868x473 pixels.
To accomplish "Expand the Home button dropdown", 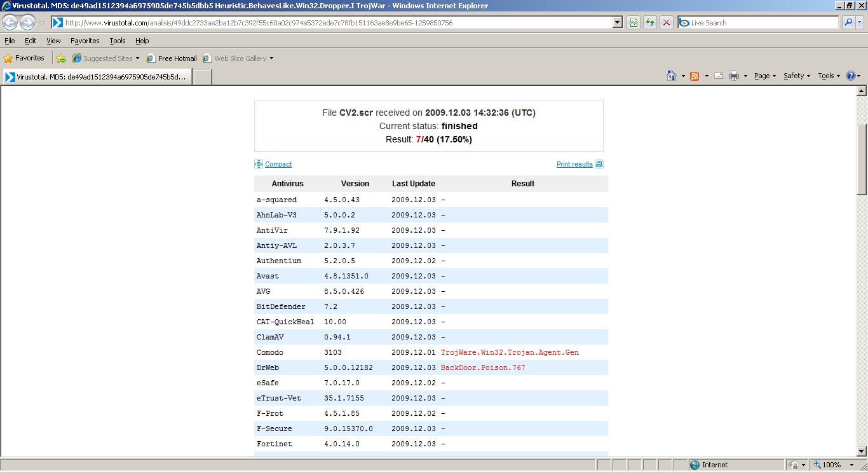I will pos(683,76).
